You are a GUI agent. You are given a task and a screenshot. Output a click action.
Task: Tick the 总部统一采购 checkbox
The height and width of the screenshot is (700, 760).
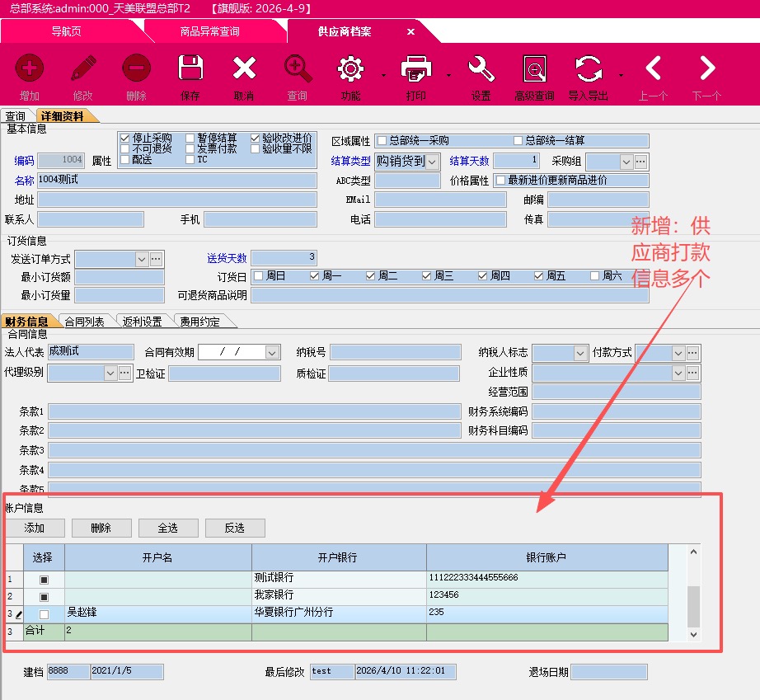(x=382, y=141)
